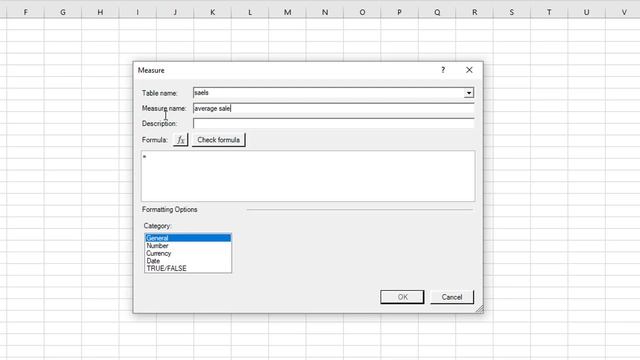Screen dimensions: 640x360
Task: Select TRUE/FALSE in the Category list
Action: tap(188, 268)
